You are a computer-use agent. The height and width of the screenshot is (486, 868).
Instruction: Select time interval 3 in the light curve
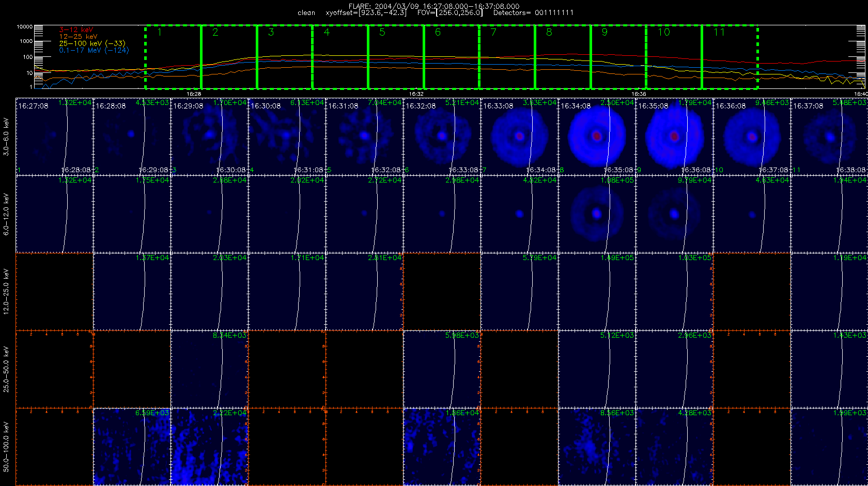click(x=285, y=57)
